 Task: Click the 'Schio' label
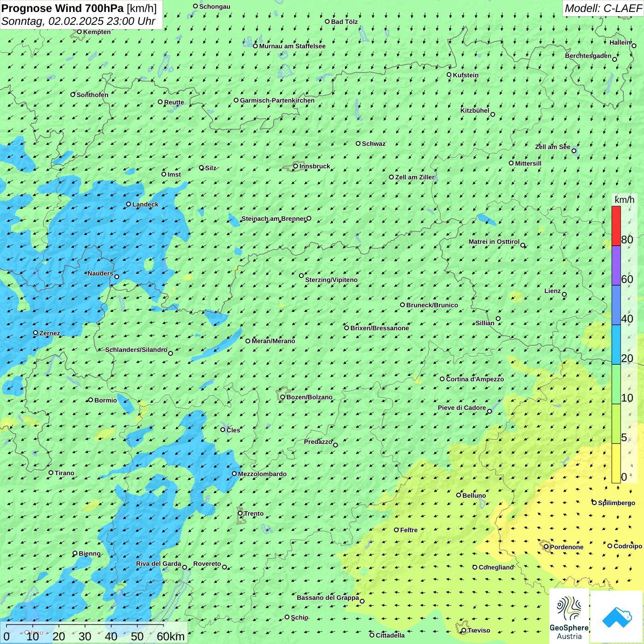[x=299, y=617]
